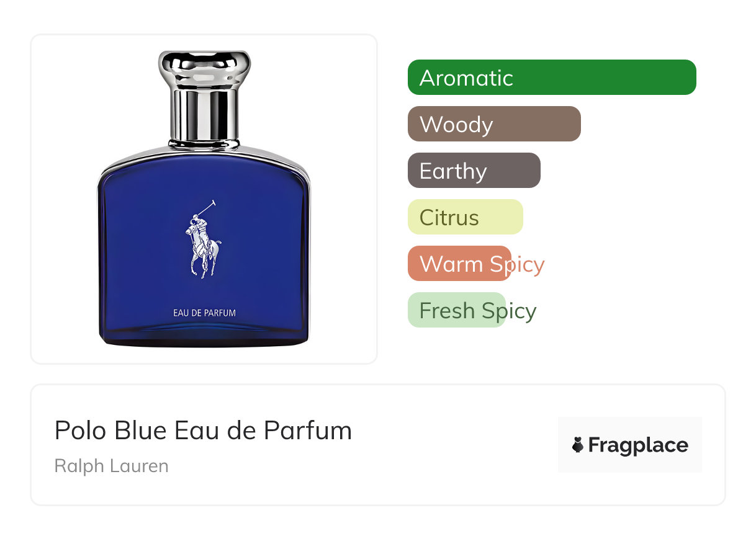Click the word Citrus in the yellow bar
The height and width of the screenshot is (536, 756).
click(x=449, y=218)
